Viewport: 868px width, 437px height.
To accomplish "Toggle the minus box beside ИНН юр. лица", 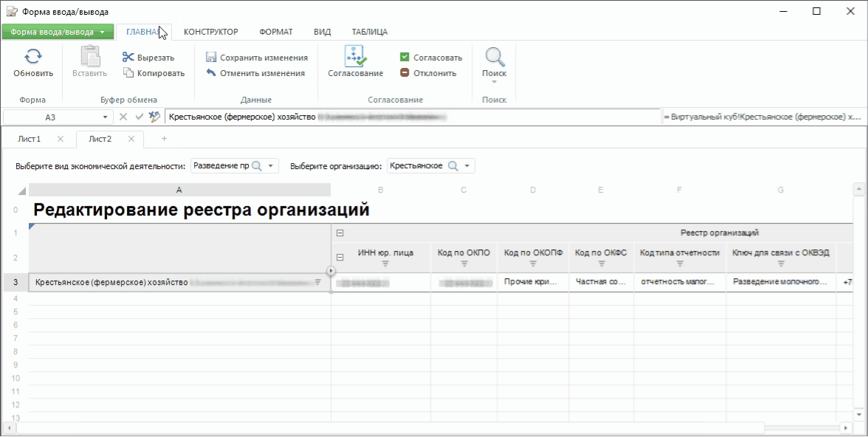I will coord(340,258).
